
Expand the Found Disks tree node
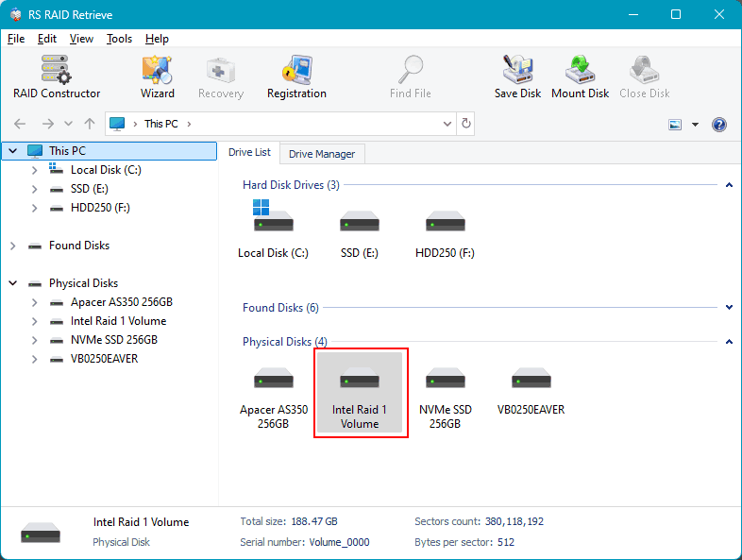pos(13,246)
